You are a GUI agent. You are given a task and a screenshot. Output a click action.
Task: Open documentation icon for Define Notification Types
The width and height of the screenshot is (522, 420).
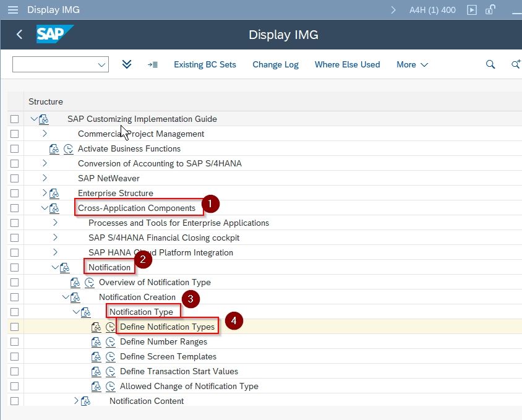(x=96, y=327)
